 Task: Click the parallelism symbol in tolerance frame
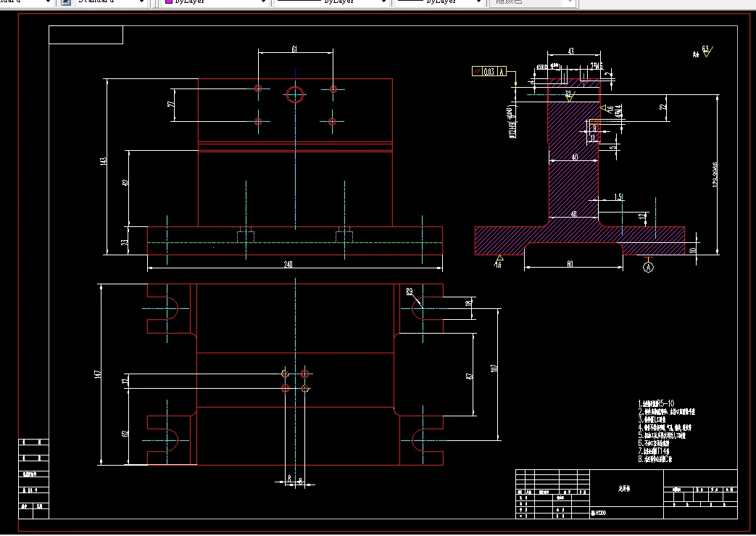coord(478,71)
